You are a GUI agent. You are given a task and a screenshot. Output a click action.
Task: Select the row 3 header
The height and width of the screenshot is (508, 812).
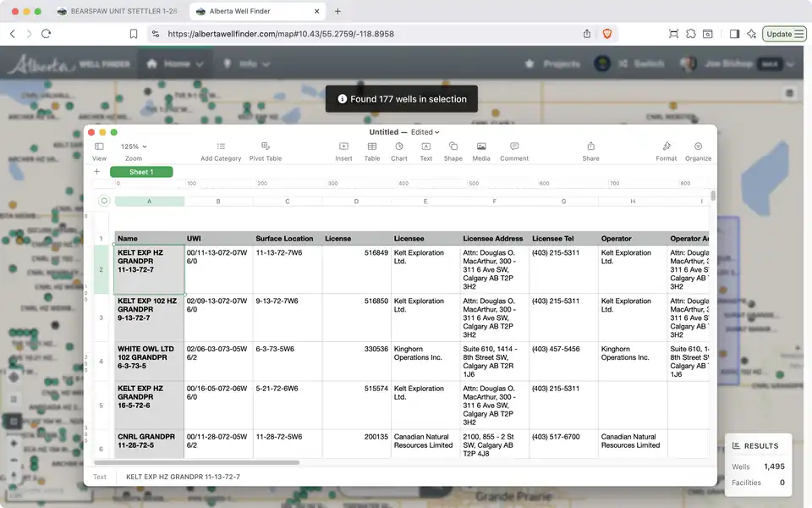pos(101,317)
